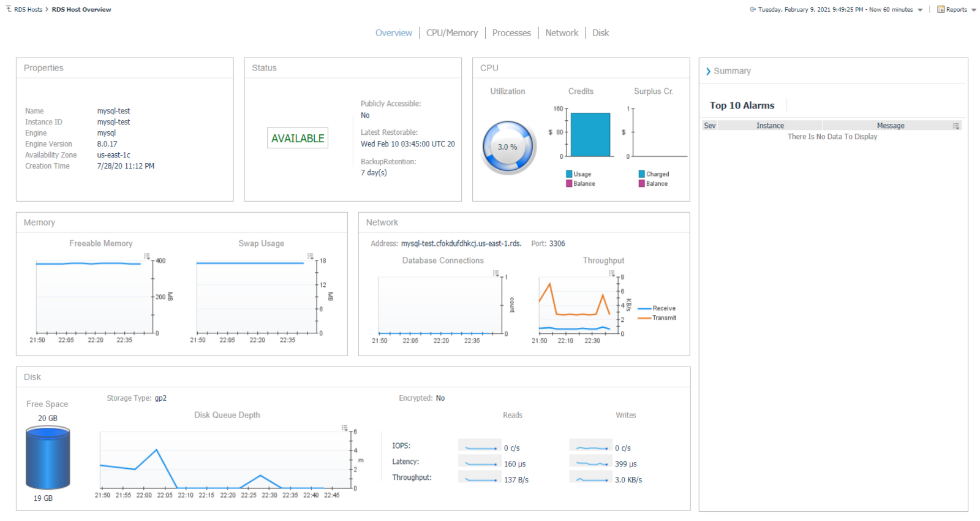Sort alarms by the Sev column header

(710, 126)
